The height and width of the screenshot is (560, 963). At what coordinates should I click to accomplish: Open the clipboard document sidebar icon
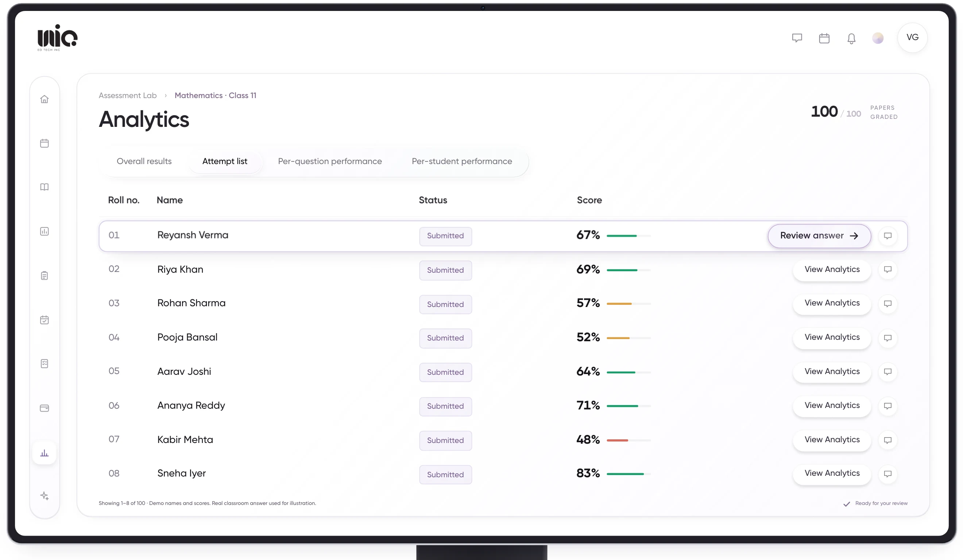pyautogui.click(x=45, y=276)
